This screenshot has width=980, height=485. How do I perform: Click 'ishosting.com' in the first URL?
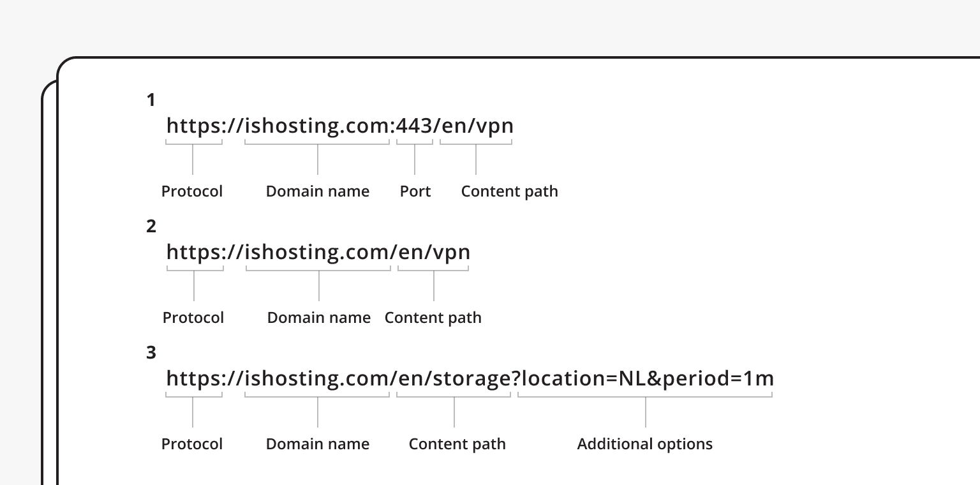tap(317, 126)
